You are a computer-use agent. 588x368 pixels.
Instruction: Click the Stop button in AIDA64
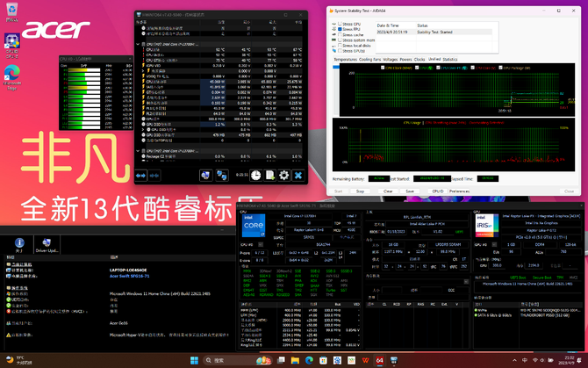360,191
